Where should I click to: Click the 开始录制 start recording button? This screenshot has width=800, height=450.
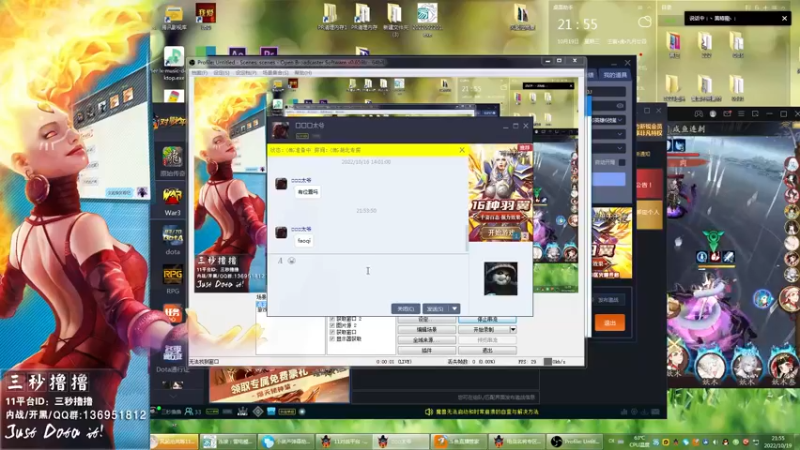tap(484, 330)
